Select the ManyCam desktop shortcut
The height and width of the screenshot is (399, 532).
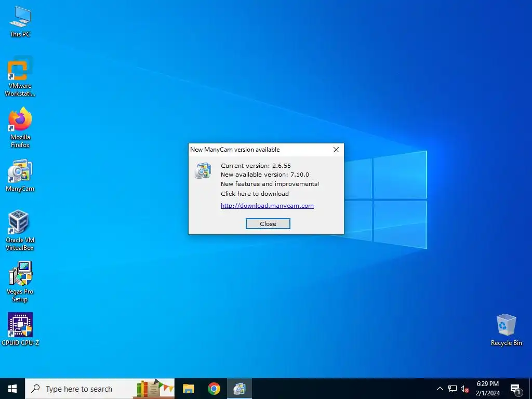pos(20,176)
